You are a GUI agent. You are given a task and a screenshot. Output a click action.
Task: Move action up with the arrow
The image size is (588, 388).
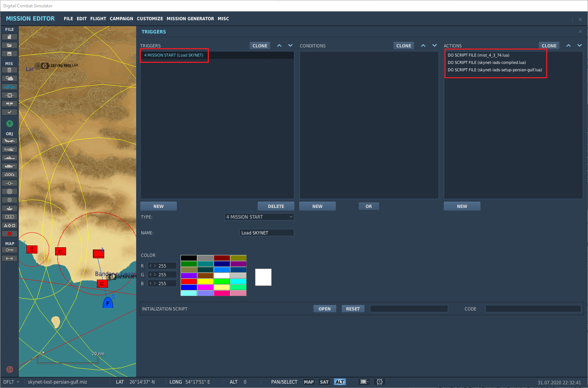pos(569,46)
